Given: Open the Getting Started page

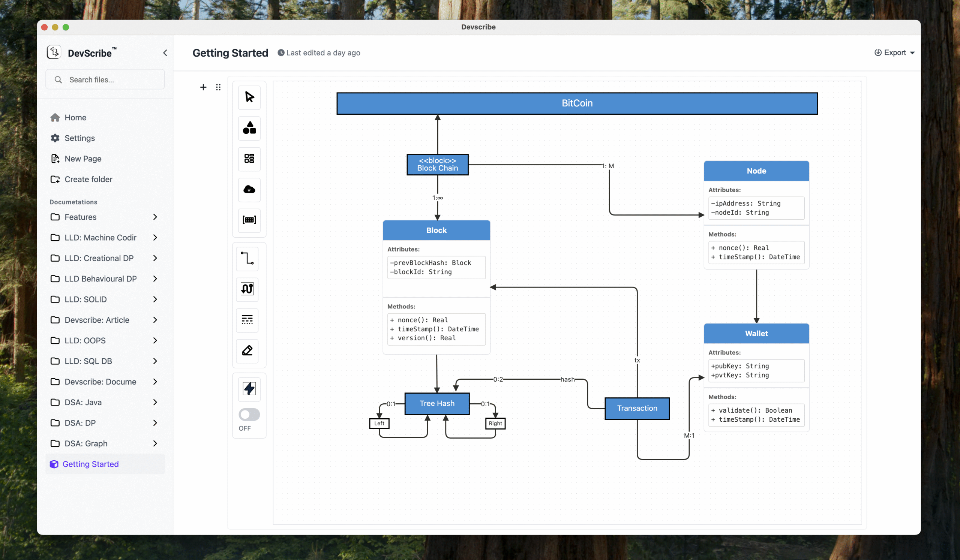Looking at the screenshot, I should tap(91, 464).
